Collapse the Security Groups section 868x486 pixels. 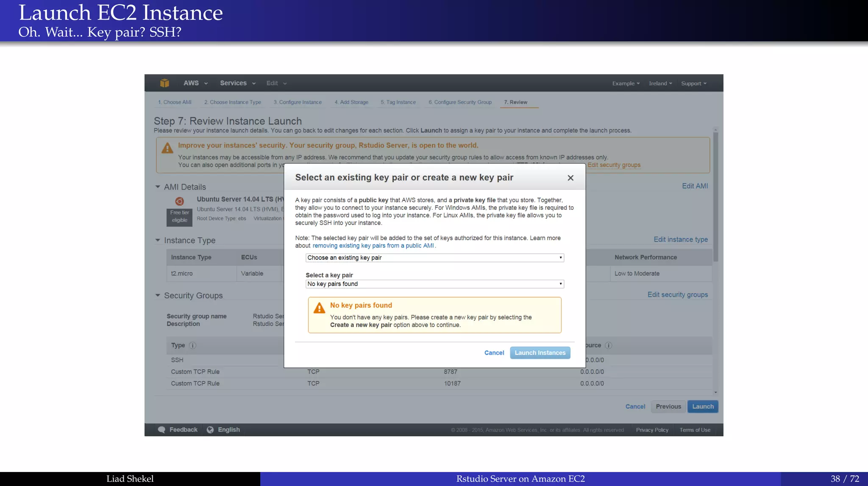click(x=158, y=295)
